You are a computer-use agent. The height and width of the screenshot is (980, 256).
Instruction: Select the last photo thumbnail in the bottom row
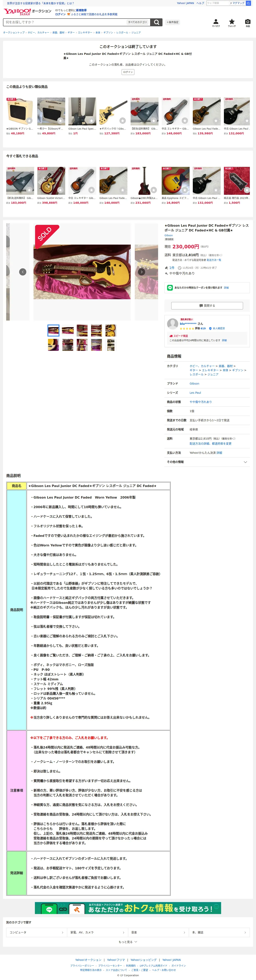coord(110,345)
